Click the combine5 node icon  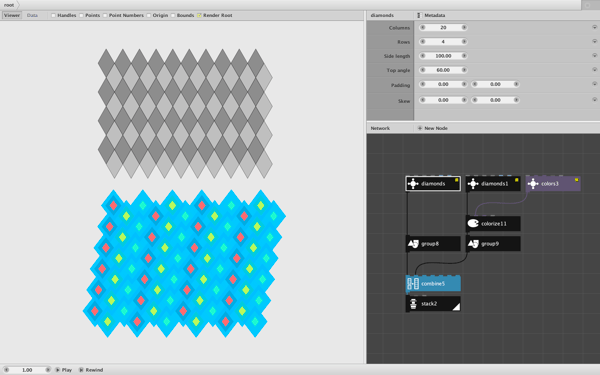pos(413,284)
